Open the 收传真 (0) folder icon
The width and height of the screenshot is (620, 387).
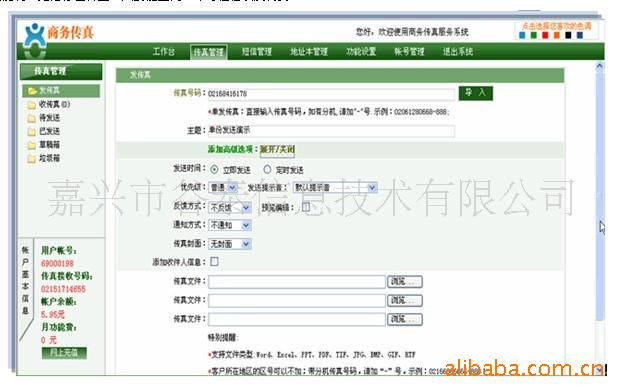pyautogui.click(x=32, y=105)
